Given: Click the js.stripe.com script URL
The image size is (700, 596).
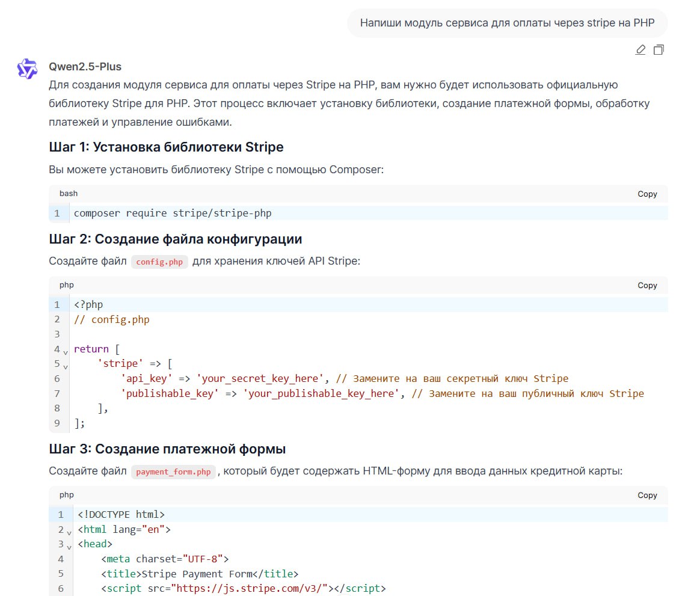Looking at the screenshot, I should point(250,588).
